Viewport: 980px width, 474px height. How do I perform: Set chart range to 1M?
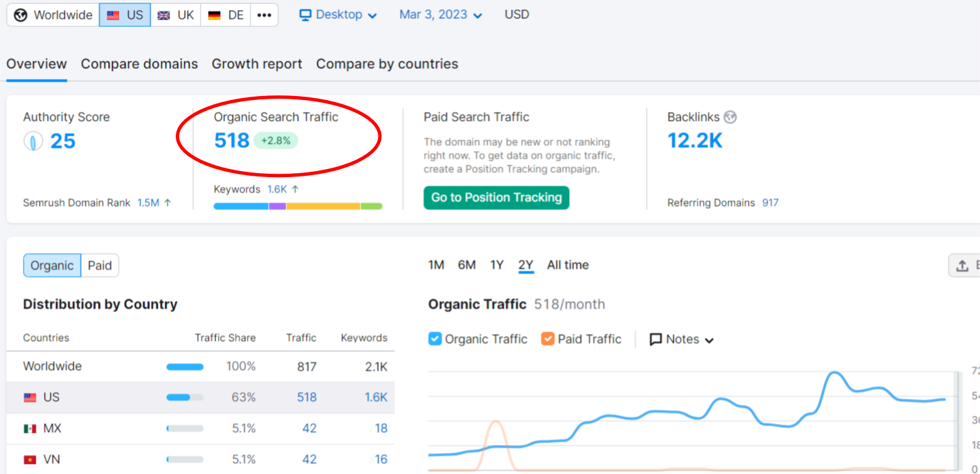[436, 265]
